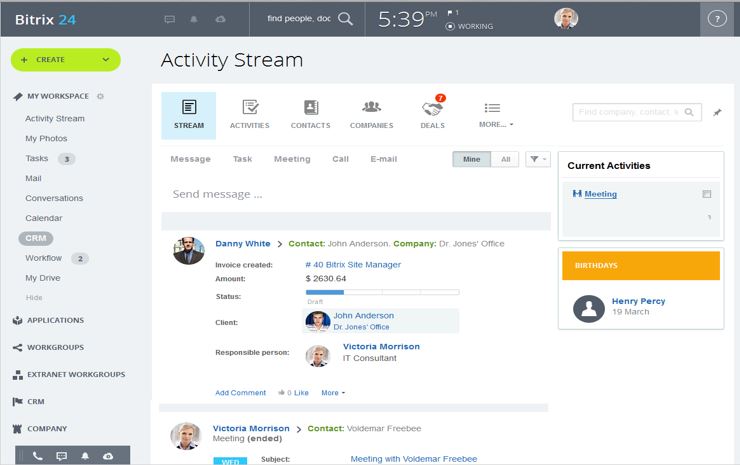Expand the More... dropdown menu
The width and height of the screenshot is (740, 465).
tap(495, 125)
